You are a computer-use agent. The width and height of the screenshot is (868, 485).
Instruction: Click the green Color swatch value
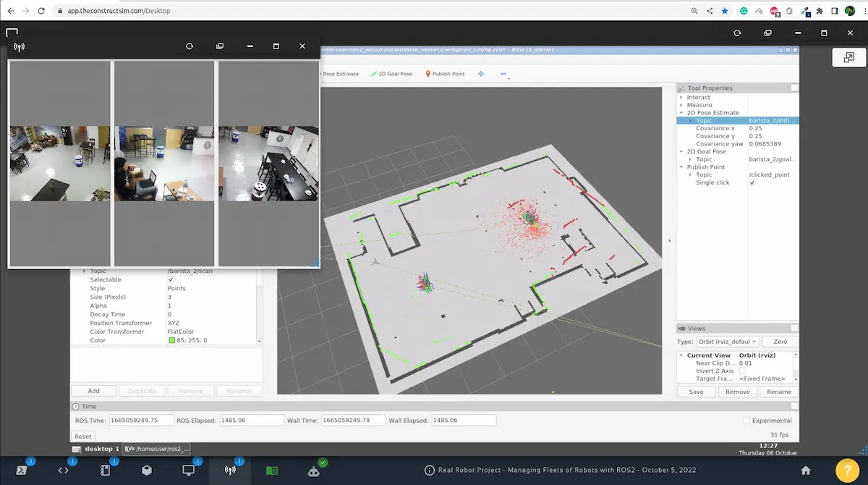pyautogui.click(x=171, y=340)
